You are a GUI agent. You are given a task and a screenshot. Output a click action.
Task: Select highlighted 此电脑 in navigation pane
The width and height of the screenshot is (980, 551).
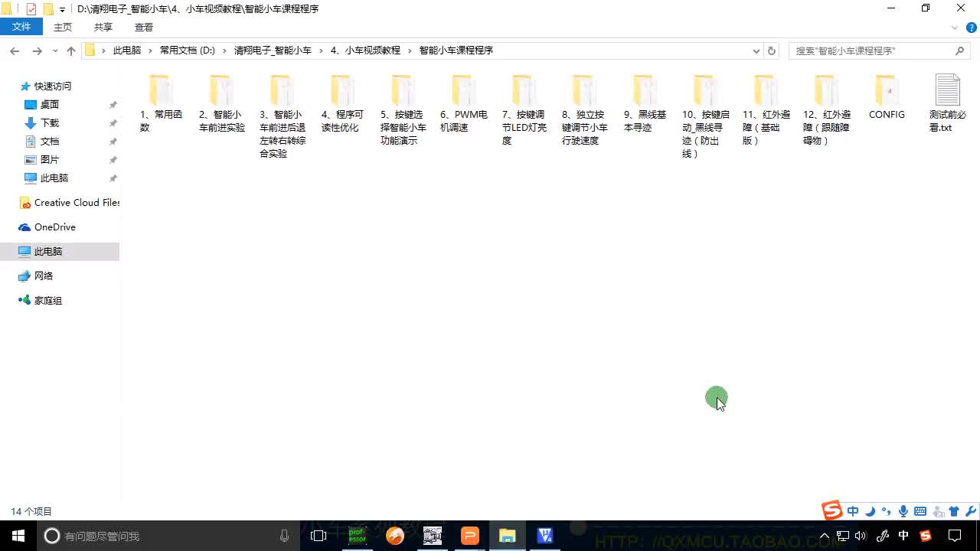60,251
